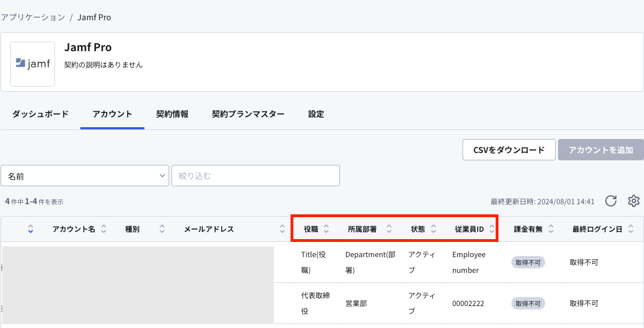Image resolution: width=644 pixels, height=328 pixels.
Task: Click the 4件中1-4件を表示 count text
Action: click(x=34, y=202)
